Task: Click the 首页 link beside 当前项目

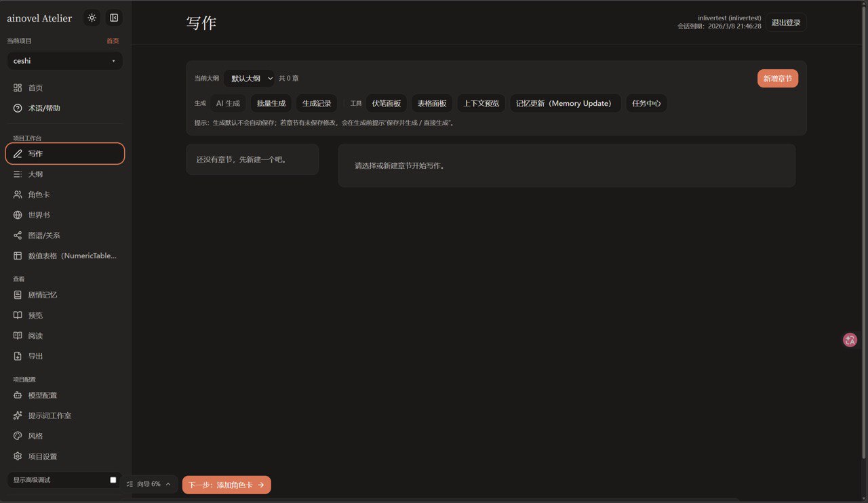Action: (x=113, y=41)
